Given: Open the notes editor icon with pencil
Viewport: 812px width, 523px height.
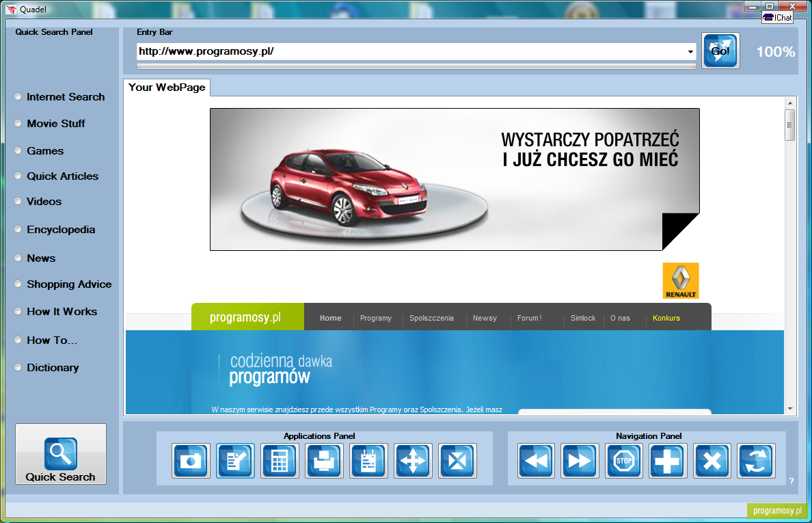Looking at the screenshot, I should coord(236,460).
